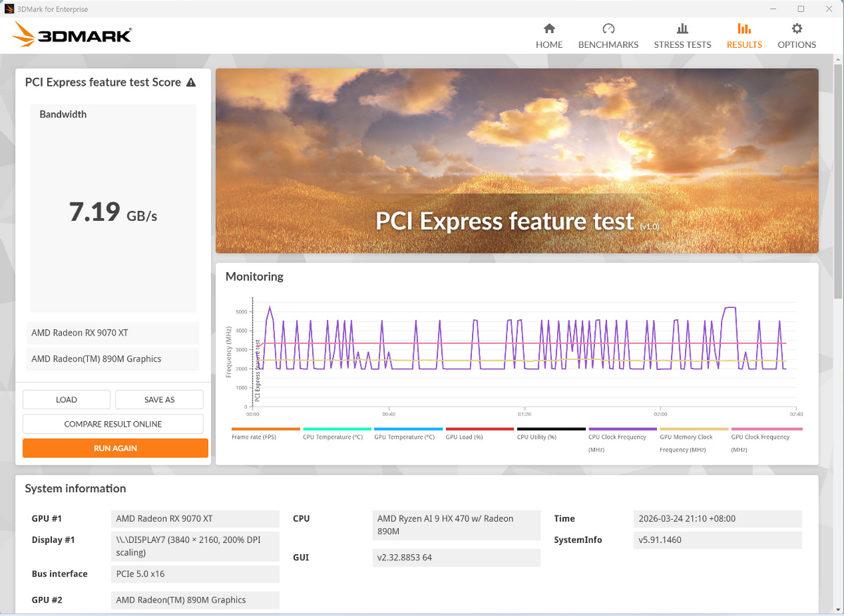
Task: Click the SystemInfo version v5.91.1460
Action: tap(717, 540)
